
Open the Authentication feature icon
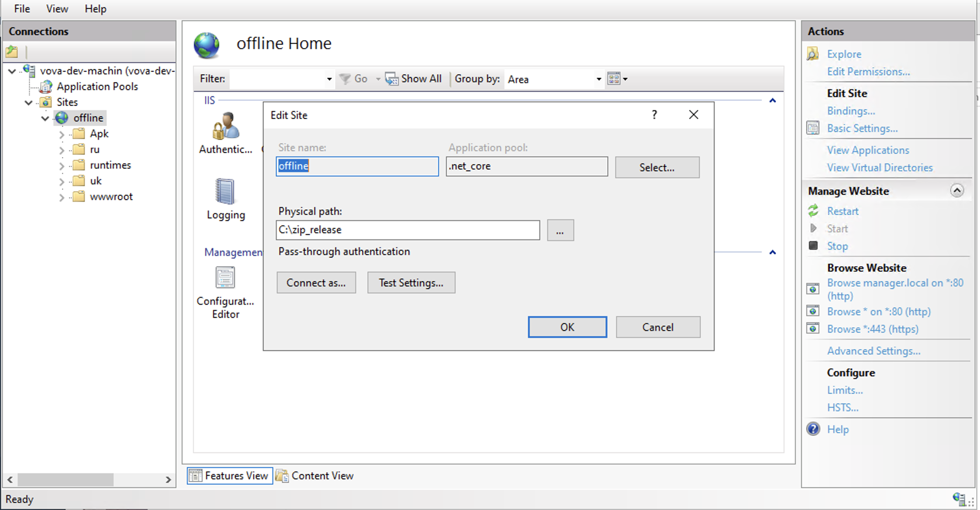point(226,127)
